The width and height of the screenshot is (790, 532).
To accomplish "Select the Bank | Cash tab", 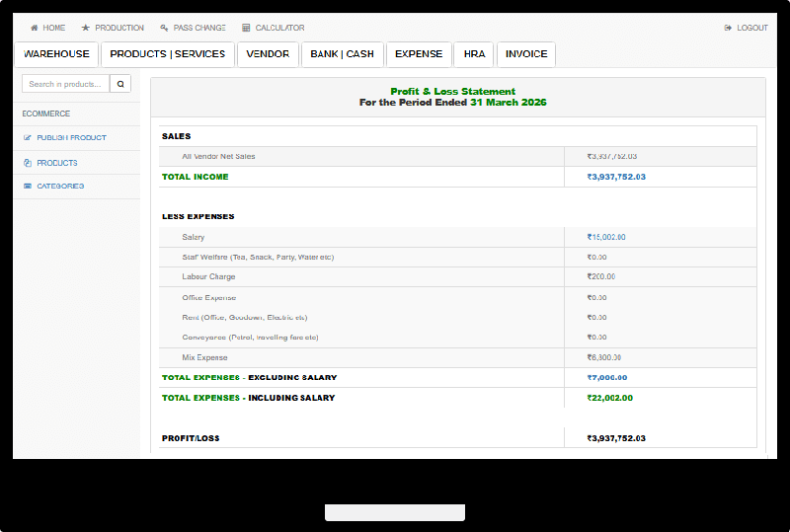I will point(342,54).
